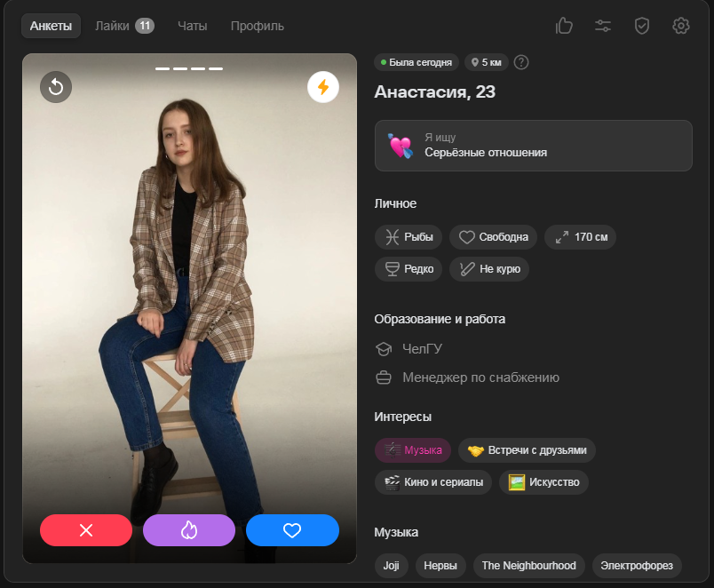Click the Встречи с друзьями interest chip

(527, 450)
